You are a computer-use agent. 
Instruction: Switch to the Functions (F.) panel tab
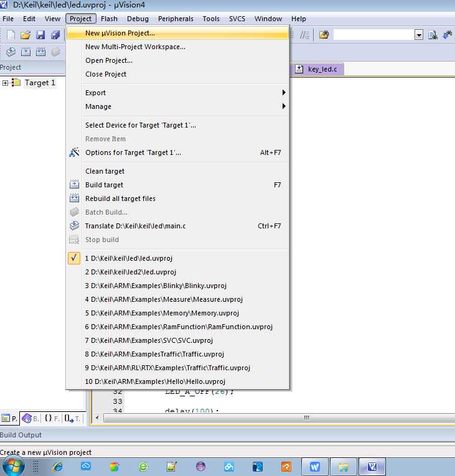52,419
